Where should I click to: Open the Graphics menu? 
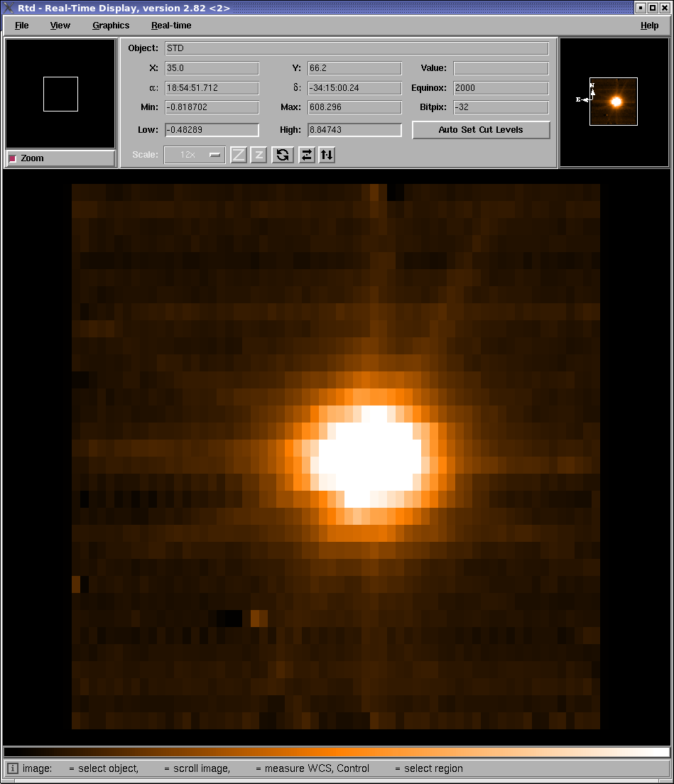click(111, 26)
